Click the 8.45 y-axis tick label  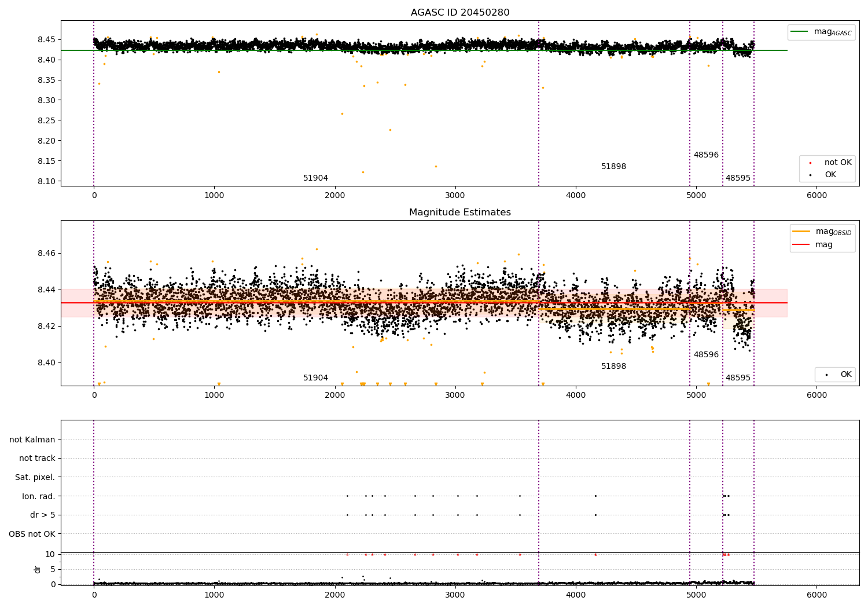click(46, 39)
